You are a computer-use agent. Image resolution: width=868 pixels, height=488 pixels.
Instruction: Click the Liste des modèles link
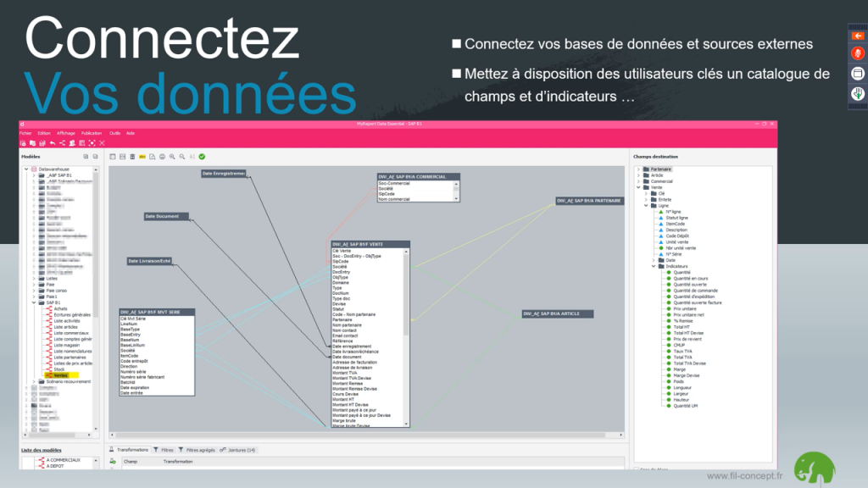coord(42,450)
